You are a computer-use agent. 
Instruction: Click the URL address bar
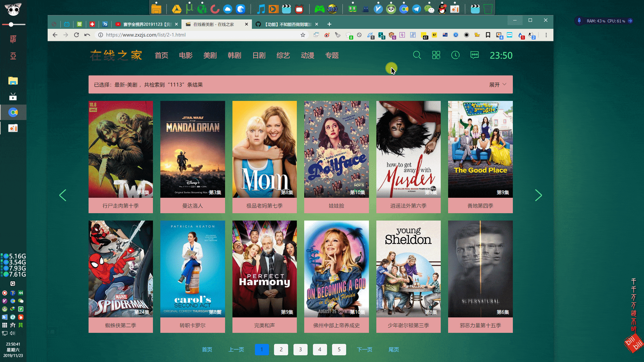201,35
